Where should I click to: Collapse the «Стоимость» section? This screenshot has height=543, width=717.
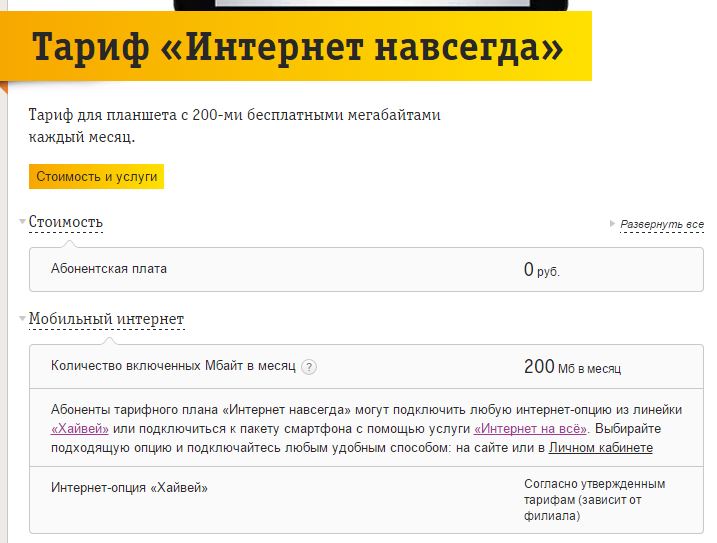(65, 222)
